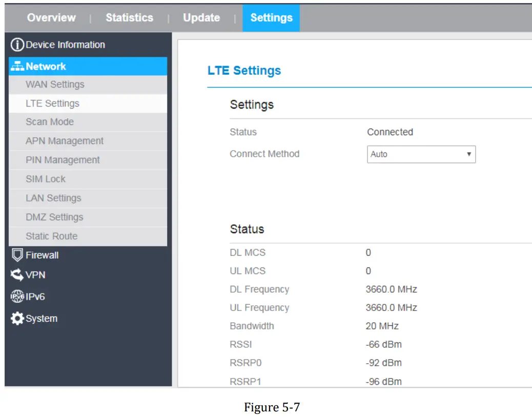The image size is (532, 417).
Task: Open WAN Settings page
Action: tap(88, 85)
